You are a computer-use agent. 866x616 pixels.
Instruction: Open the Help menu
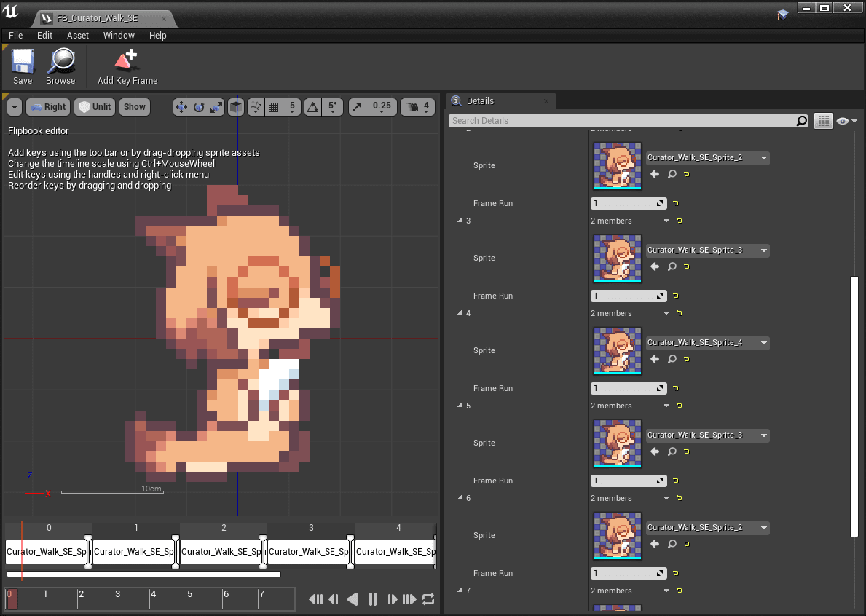point(157,36)
